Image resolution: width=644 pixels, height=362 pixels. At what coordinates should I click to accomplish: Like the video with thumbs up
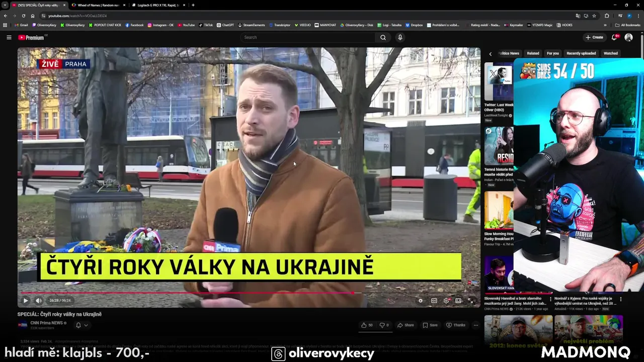point(367,325)
